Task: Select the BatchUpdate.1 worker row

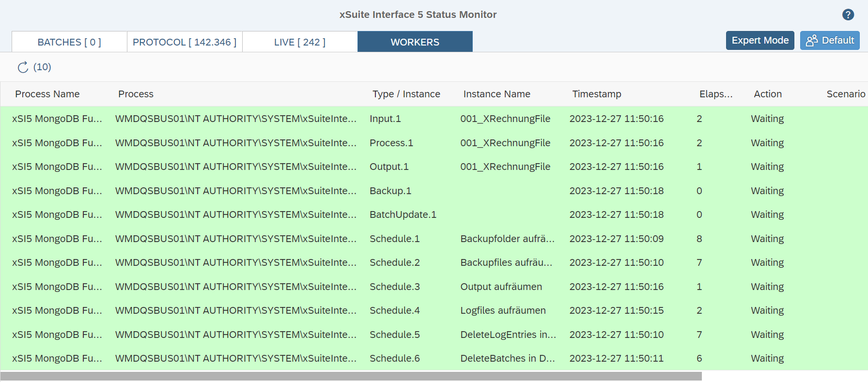Action: [434, 214]
